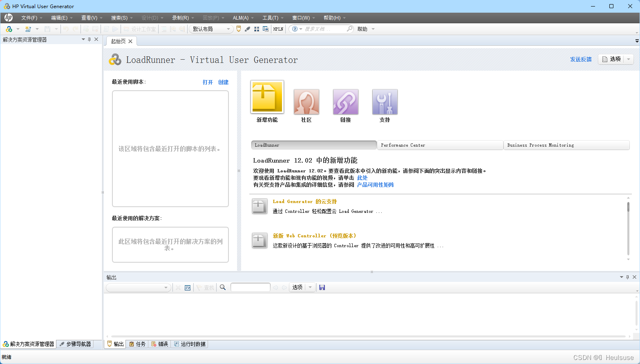Switch to the Business Process Monitoring tab
Viewport: 640px width, 364px height.
566,145
